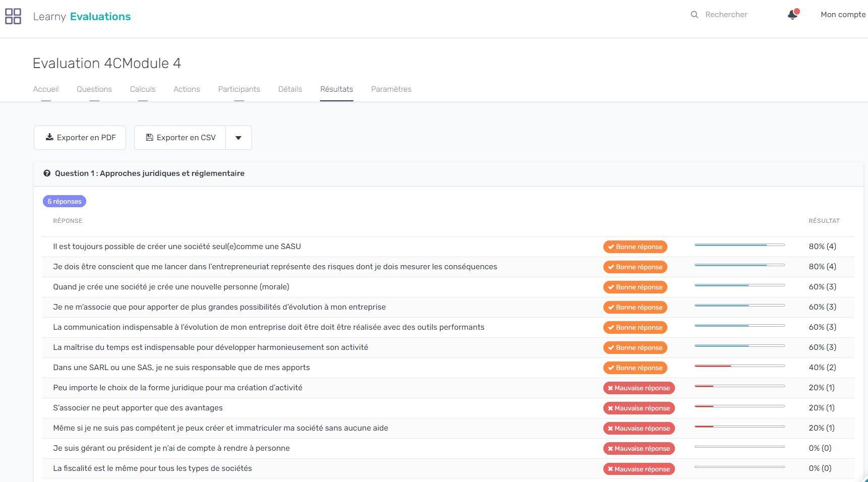This screenshot has height=482, width=868.
Task: Click the 40% progress bar for the SARL answer
Action: 739,366
